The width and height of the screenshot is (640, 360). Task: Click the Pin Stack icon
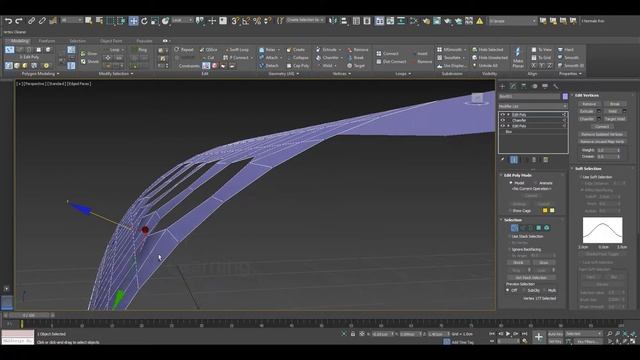502,160
